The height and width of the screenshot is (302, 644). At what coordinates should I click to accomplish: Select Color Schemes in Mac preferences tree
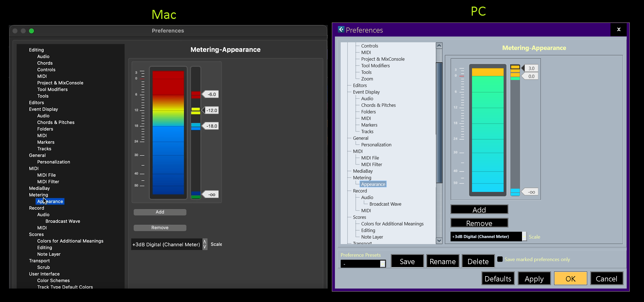(x=53, y=281)
